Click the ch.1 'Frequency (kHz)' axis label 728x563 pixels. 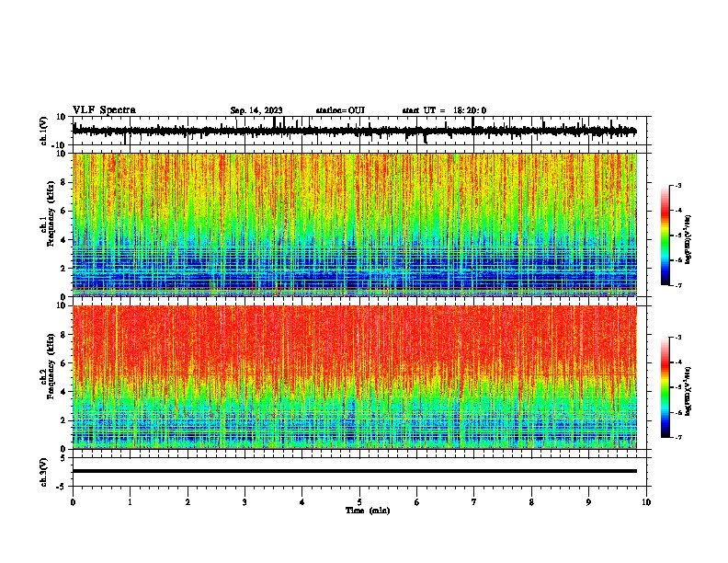pos(51,213)
